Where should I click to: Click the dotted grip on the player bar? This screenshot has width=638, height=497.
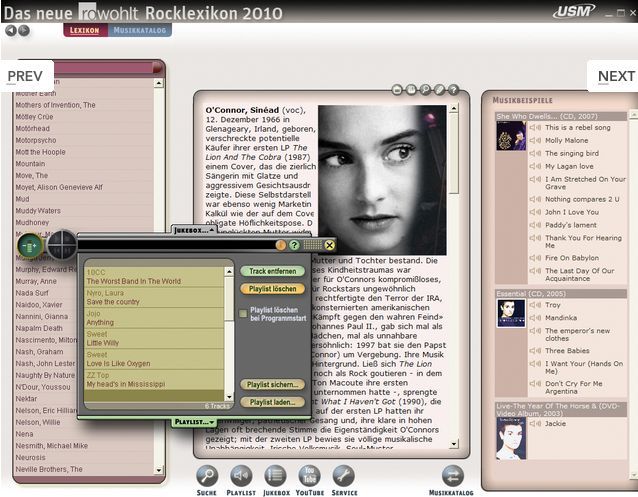click(x=312, y=245)
